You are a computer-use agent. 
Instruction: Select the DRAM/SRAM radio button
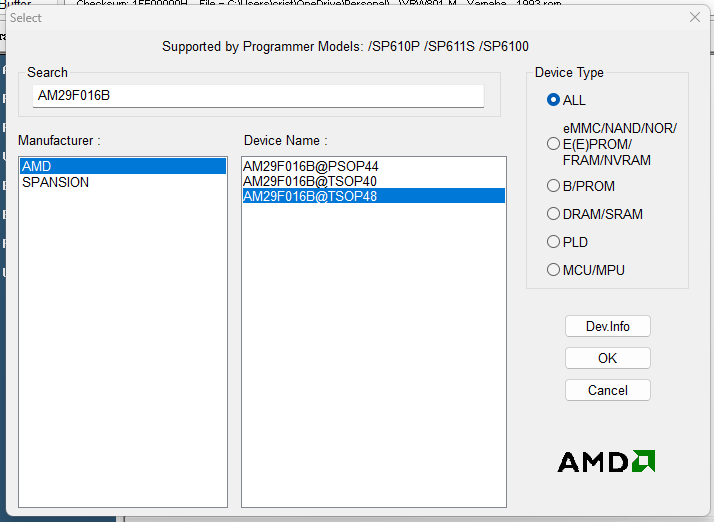tap(553, 214)
